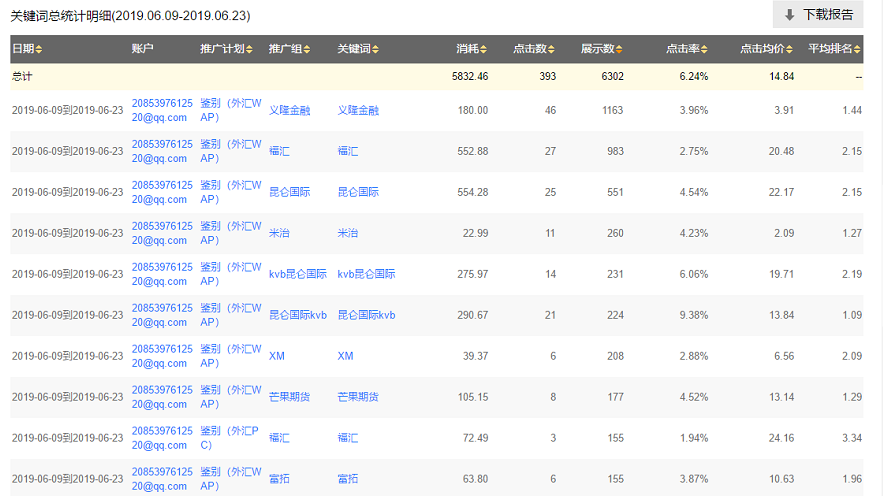The width and height of the screenshot is (883, 496).
Task: Select total spend value 5832.46
Action: 470,77
